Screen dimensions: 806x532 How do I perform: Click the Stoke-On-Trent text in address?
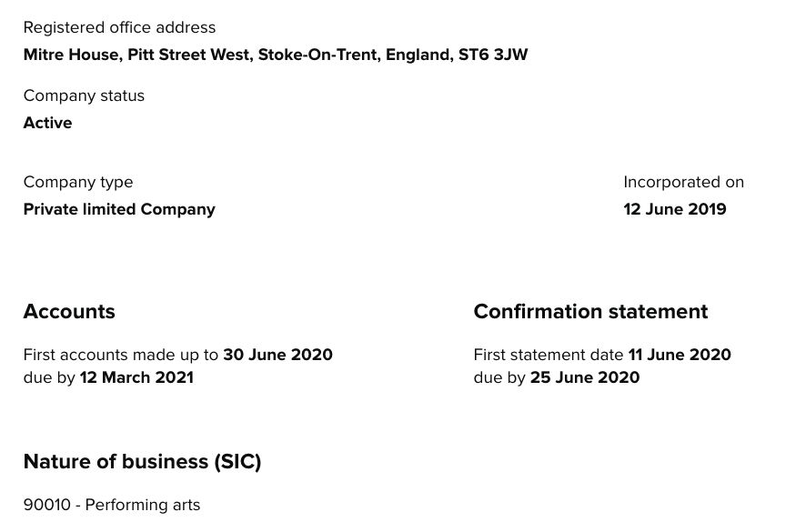click(319, 55)
